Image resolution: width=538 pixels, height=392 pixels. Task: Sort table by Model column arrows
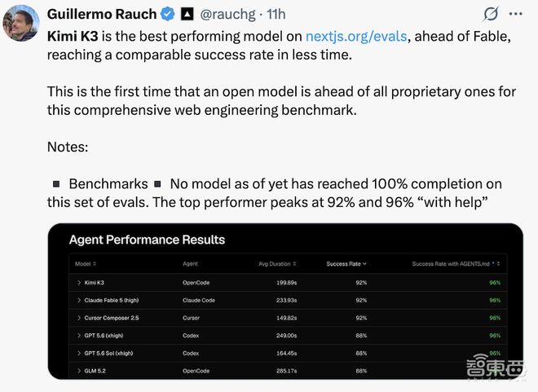point(95,264)
